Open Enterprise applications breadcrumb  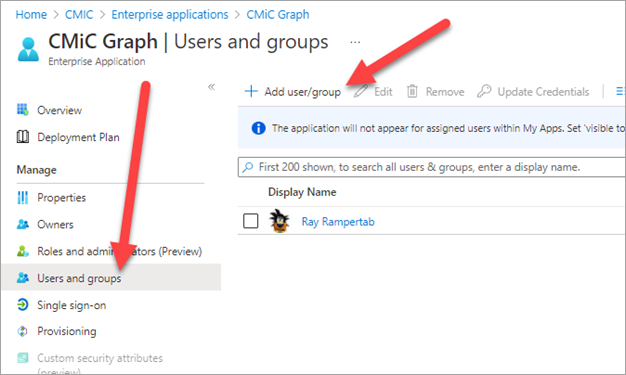(x=170, y=15)
